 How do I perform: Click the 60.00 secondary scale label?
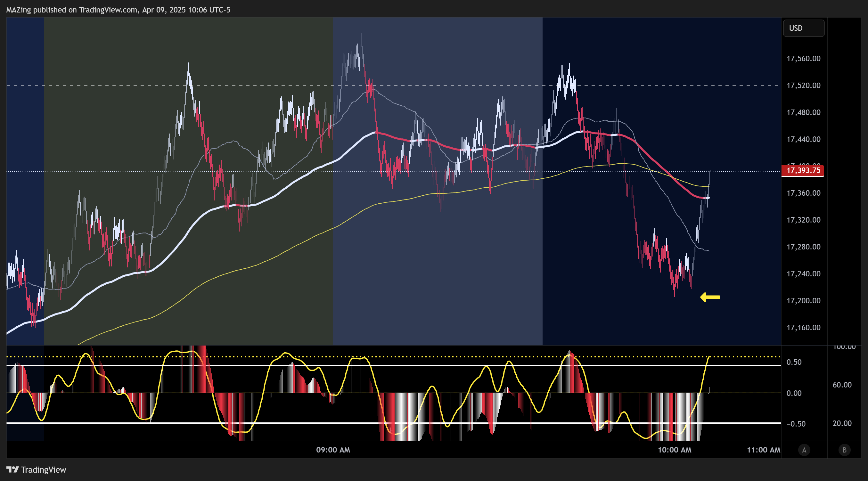click(x=842, y=385)
